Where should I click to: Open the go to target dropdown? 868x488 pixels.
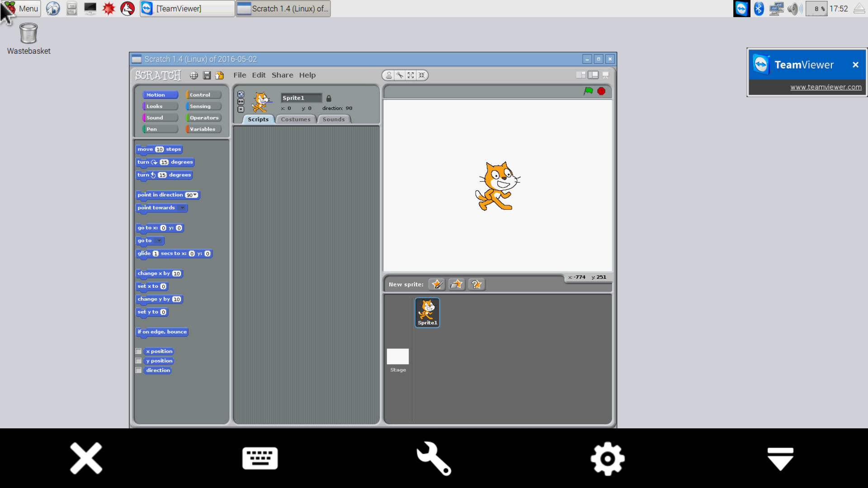159,241
